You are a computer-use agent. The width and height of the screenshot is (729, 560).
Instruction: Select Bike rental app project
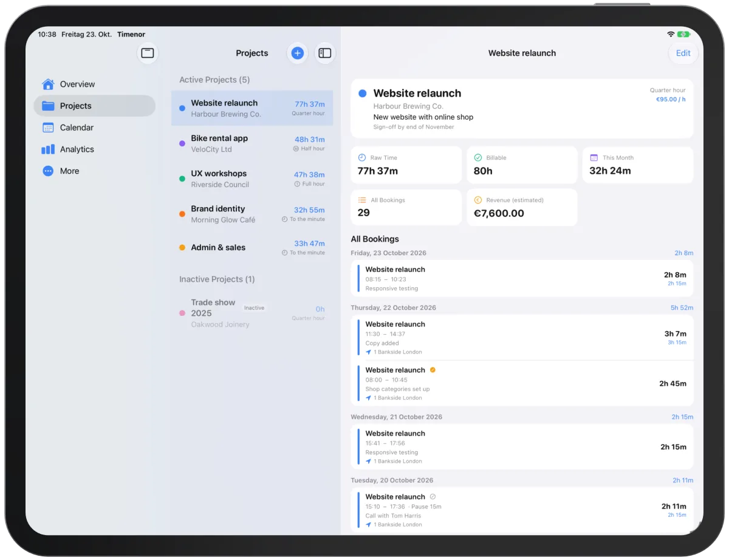point(252,143)
